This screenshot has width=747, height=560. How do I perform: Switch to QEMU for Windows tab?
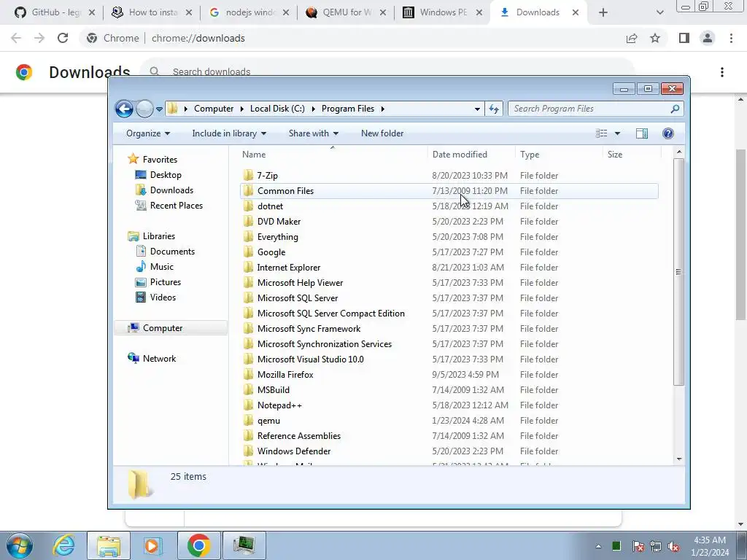pyautogui.click(x=346, y=12)
